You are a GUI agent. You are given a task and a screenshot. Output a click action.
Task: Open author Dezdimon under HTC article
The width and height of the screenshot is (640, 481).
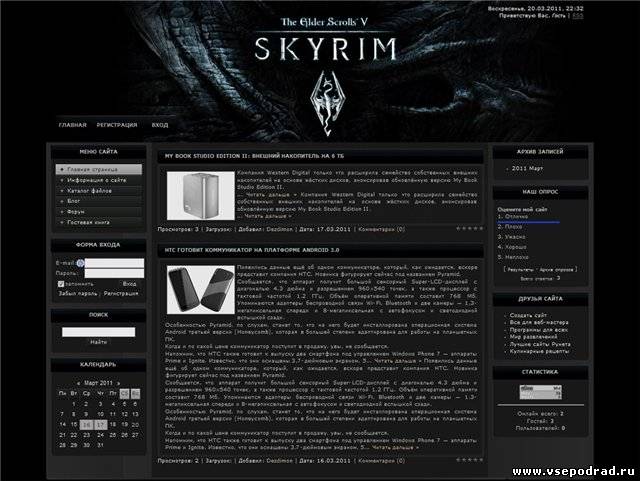point(280,461)
